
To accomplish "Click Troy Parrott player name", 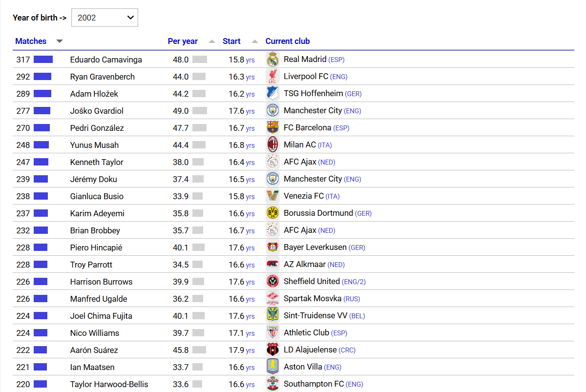I will pyautogui.click(x=91, y=265).
